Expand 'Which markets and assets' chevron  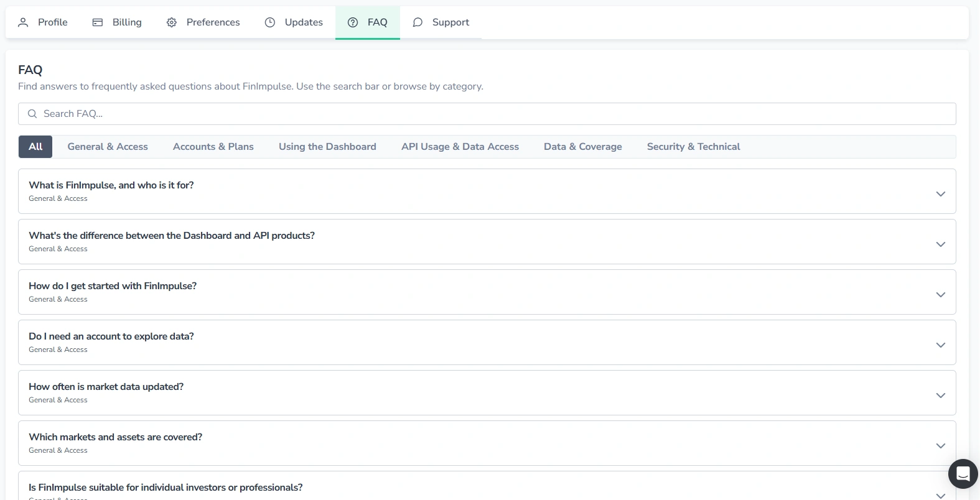coord(941,446)
